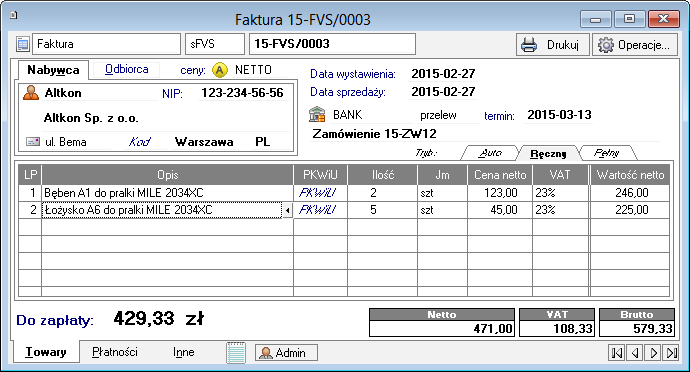Select Łożysko A6 do pralki description cell
Screen dimensions: 690x372
click(162, 210)
